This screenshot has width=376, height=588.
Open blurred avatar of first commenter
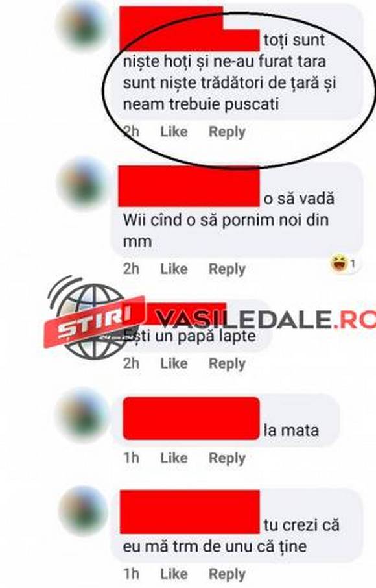pos(83,26)
